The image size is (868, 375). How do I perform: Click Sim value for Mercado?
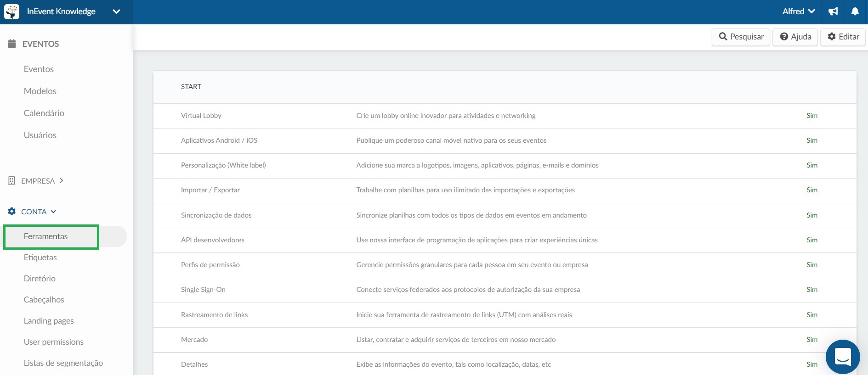tap(812, 340)
